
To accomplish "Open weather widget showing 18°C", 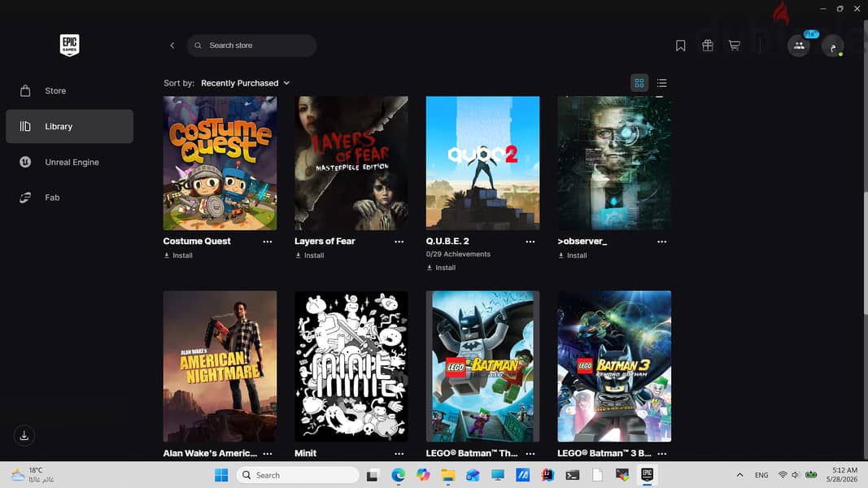I will 33,475.
